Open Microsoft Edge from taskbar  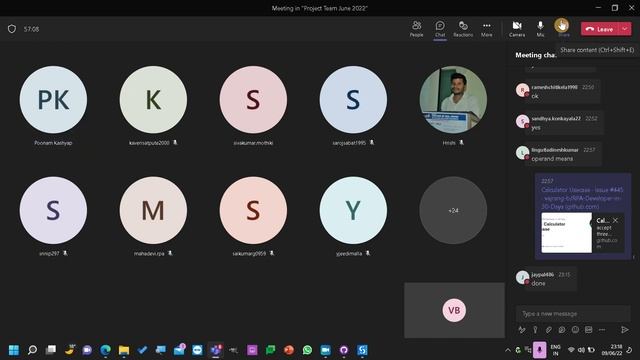pos(106,350)
